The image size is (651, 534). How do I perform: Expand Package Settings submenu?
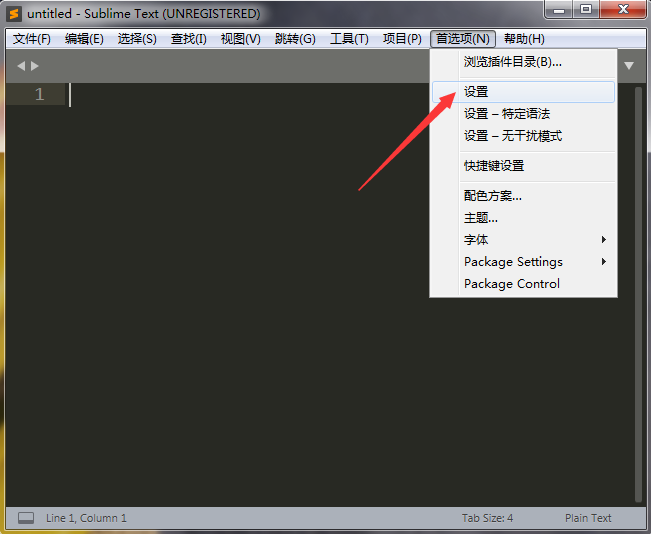(523, 262)
